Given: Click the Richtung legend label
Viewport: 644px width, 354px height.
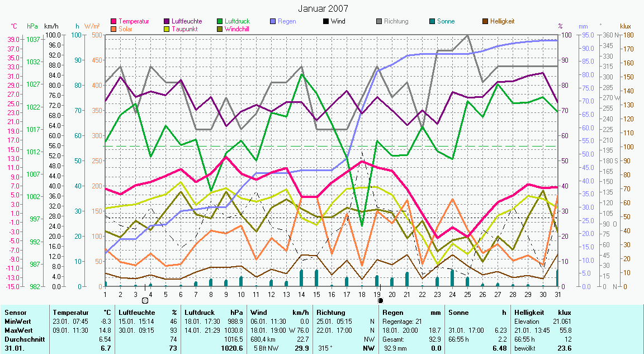Looking at the screenshot, I should 396,21.
